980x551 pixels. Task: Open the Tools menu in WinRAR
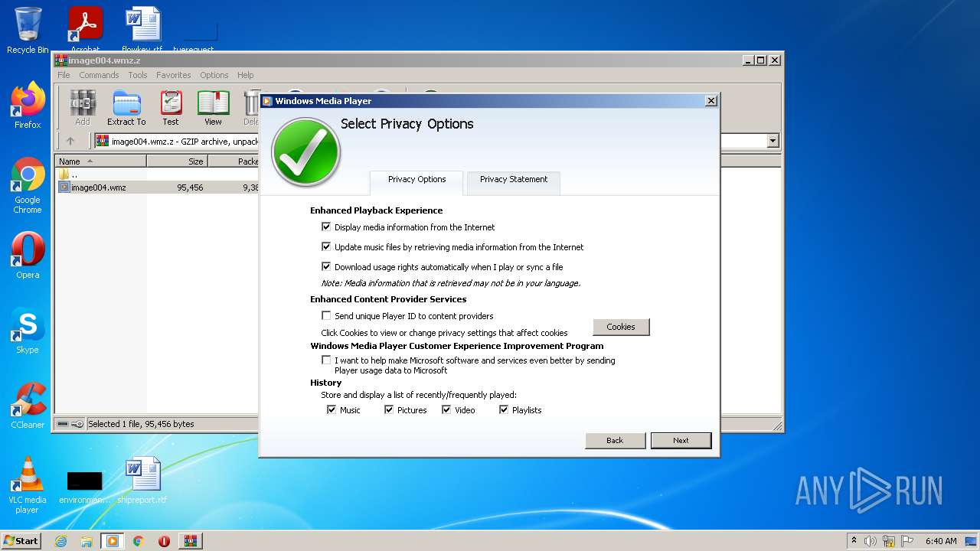(x=138, y=75)
